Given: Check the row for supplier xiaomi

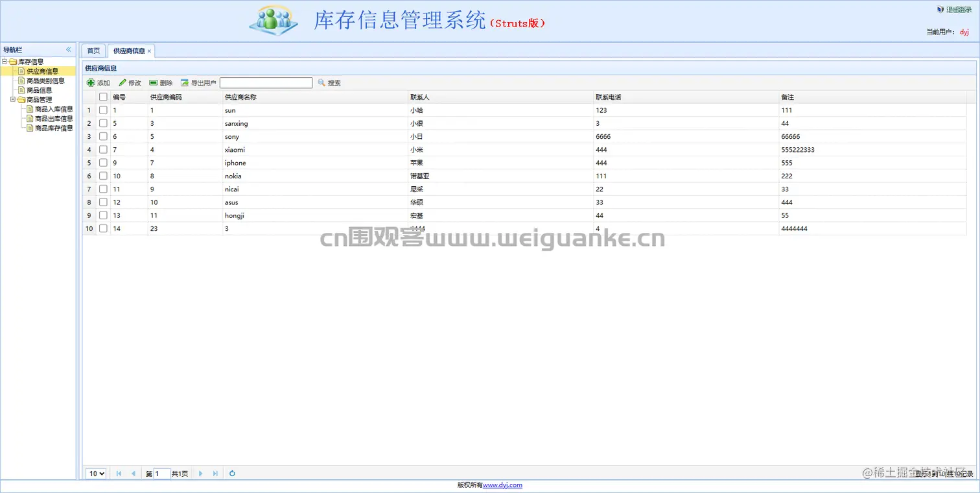Looking at the screenshot, I should [103, 150].
